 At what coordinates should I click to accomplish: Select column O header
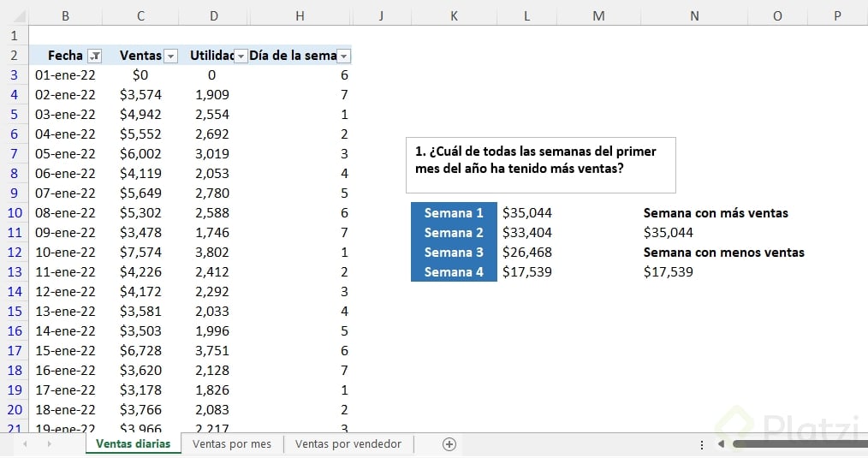click(x=777, y=16)
